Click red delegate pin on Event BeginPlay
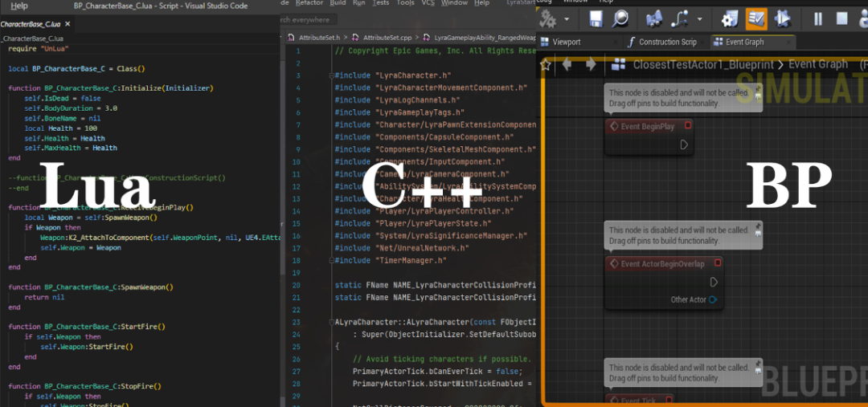The image size is (868, 407). (x=688, y=125)
